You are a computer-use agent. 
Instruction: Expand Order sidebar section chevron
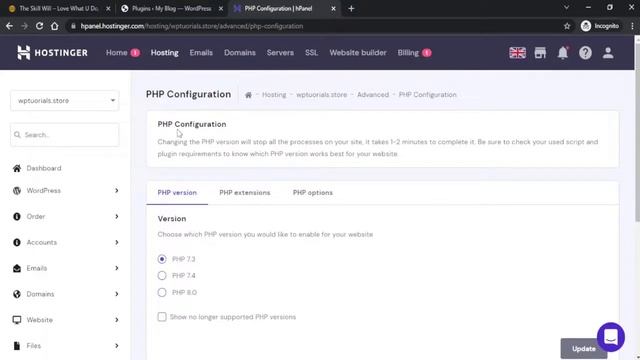(117, 216)
